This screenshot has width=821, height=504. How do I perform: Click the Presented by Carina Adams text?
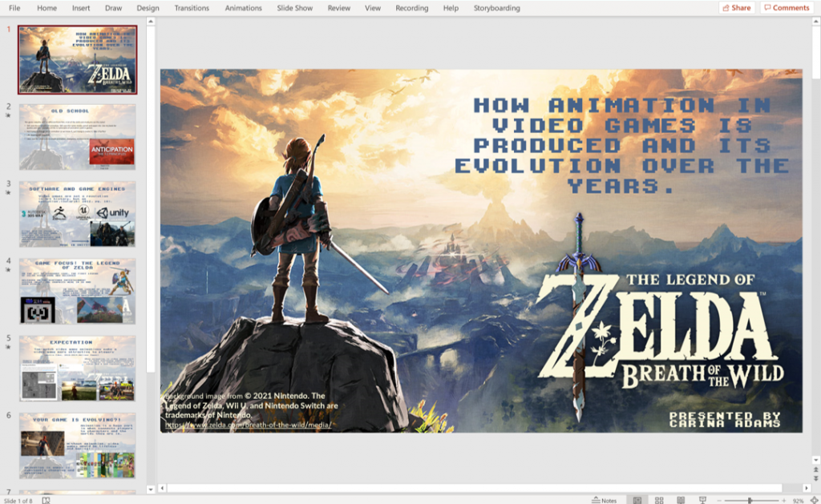pos(725,419)
